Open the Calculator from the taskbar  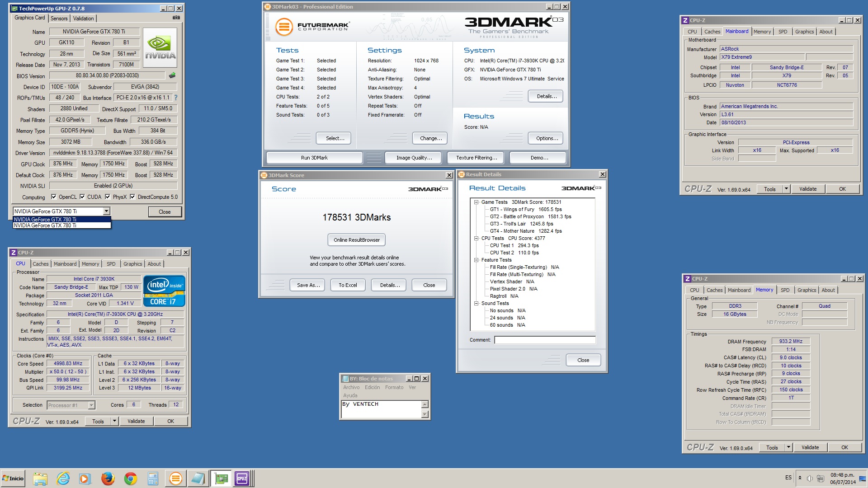[x=153, y=479]
